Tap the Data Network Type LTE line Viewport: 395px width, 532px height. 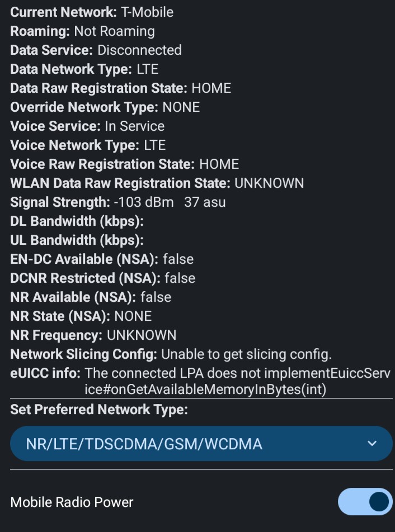[84, 69]
